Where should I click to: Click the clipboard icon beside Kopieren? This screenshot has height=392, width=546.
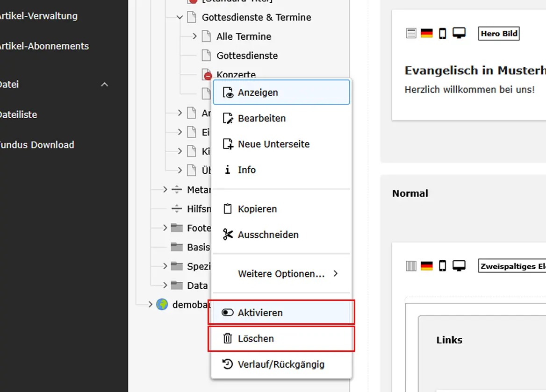pyautogui.click(x=228, y=209)
